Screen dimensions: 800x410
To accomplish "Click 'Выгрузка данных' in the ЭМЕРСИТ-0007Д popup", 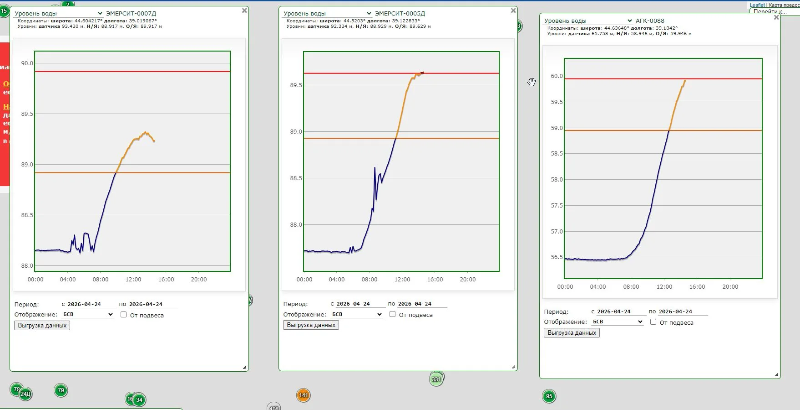I will pos(42,325).
